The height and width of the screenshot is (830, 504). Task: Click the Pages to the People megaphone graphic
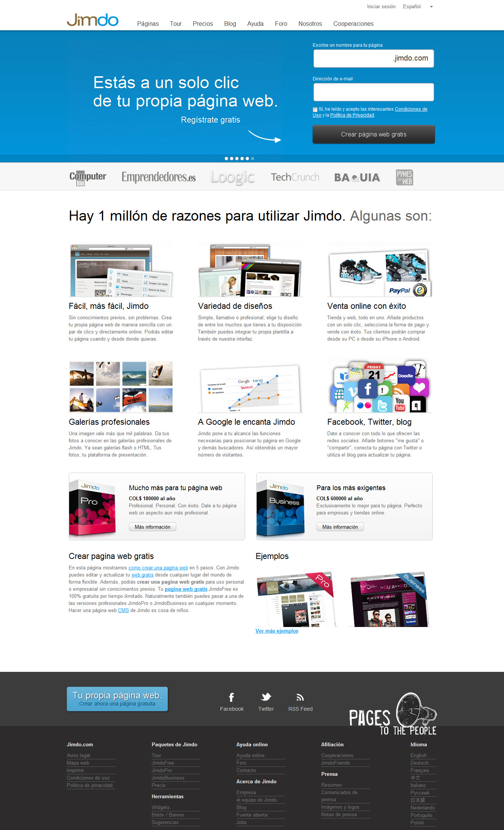pos(393,714)
